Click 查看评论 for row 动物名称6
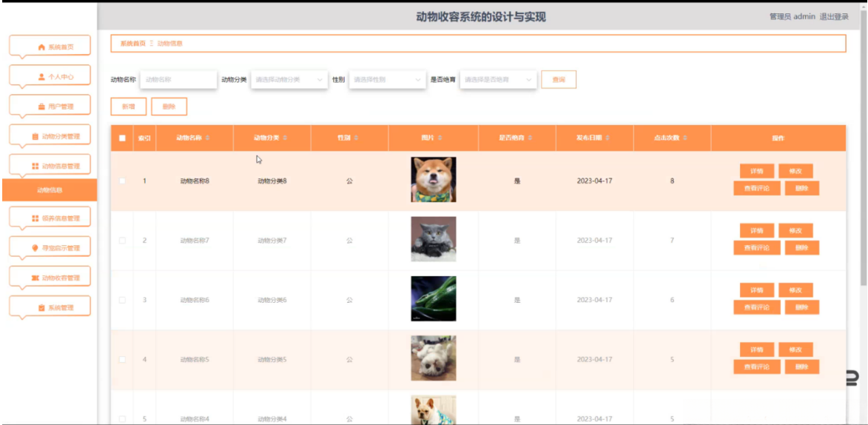The width and height of the screenshot is (868, 425). pyautogui.click(x=757, y=307)
